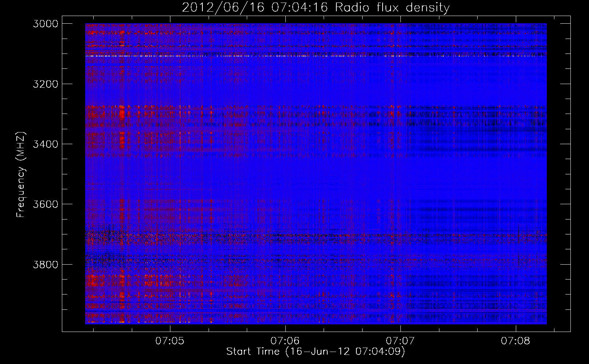Click the 3200 frequency tick label
The height and width of the screenshot is (364, 589).
point(46,84)
